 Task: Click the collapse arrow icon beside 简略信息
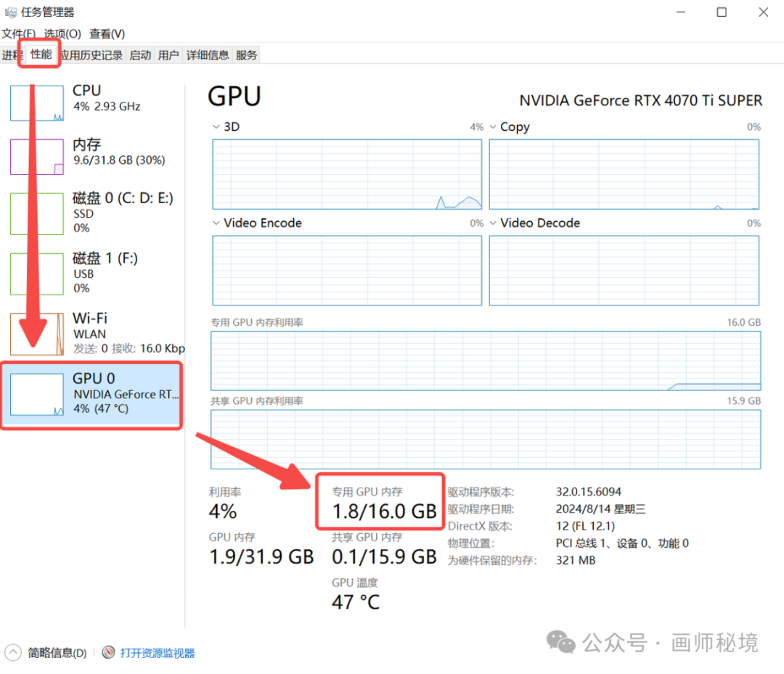[x=13, y=652]
